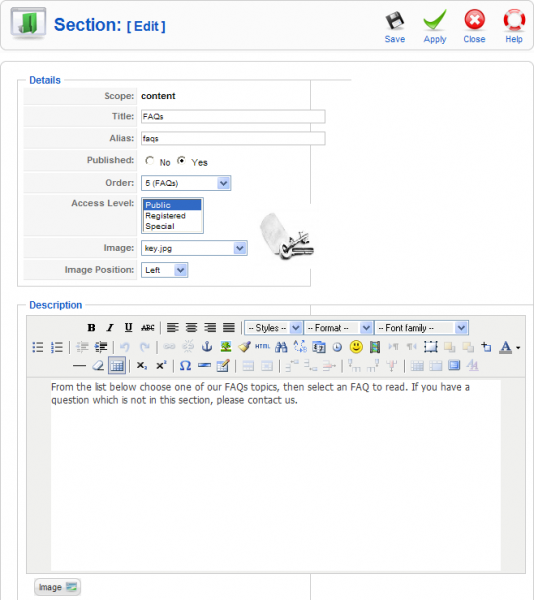Click the text color A swatch
The height and width of the screenshot is (600, 534).
505,347
